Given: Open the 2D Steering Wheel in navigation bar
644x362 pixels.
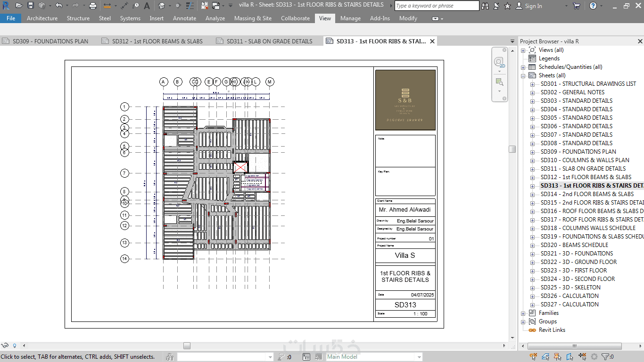Looking at the screenshot, I should point(499,62).
